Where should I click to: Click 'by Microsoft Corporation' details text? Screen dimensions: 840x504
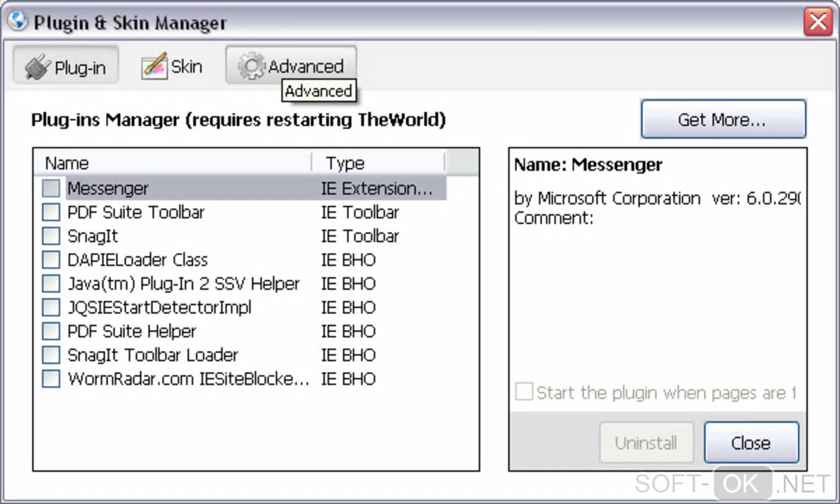pos(607,198)
